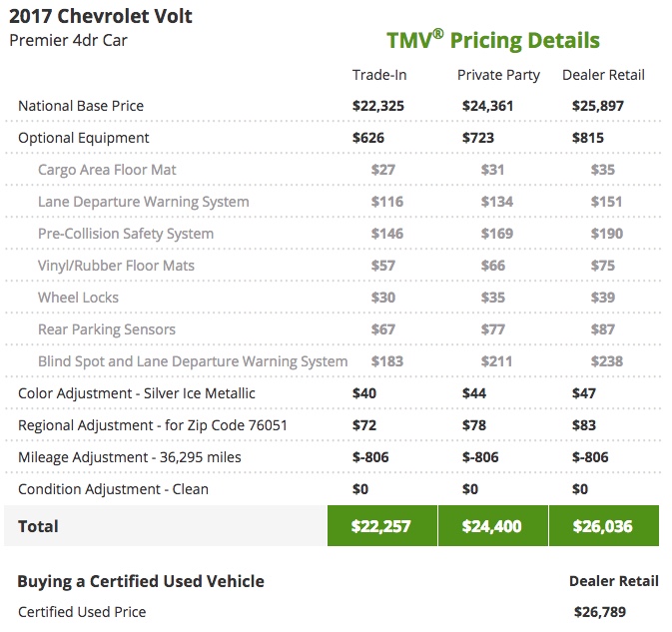Click the TMV Pricing Details title
Viewport: 672px width, 632px height.
click(x=493, y=41)
